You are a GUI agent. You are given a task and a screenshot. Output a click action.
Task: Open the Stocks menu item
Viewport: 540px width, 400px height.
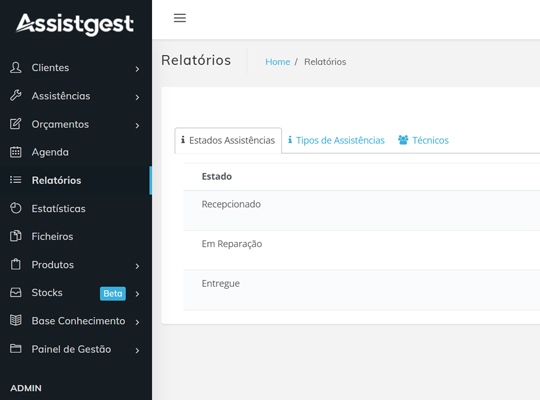[76, 293]
